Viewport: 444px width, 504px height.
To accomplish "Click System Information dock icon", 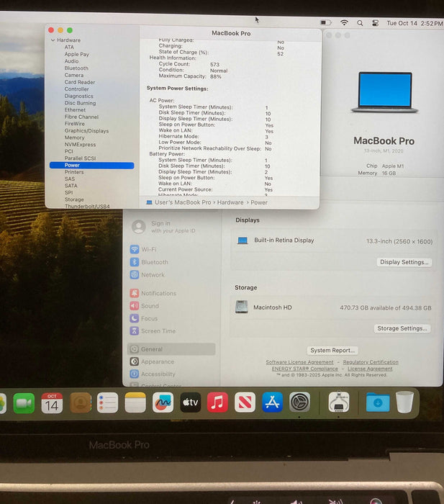I will [x=339, y=402].
